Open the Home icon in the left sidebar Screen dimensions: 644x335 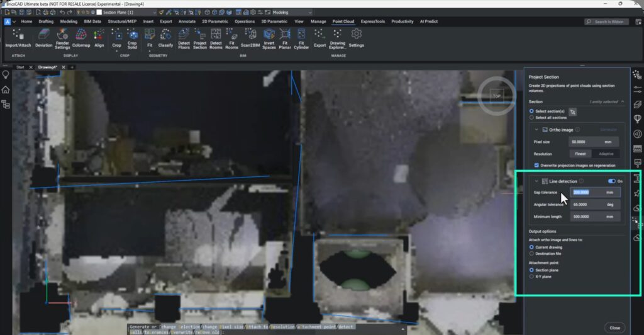(6, 89)
